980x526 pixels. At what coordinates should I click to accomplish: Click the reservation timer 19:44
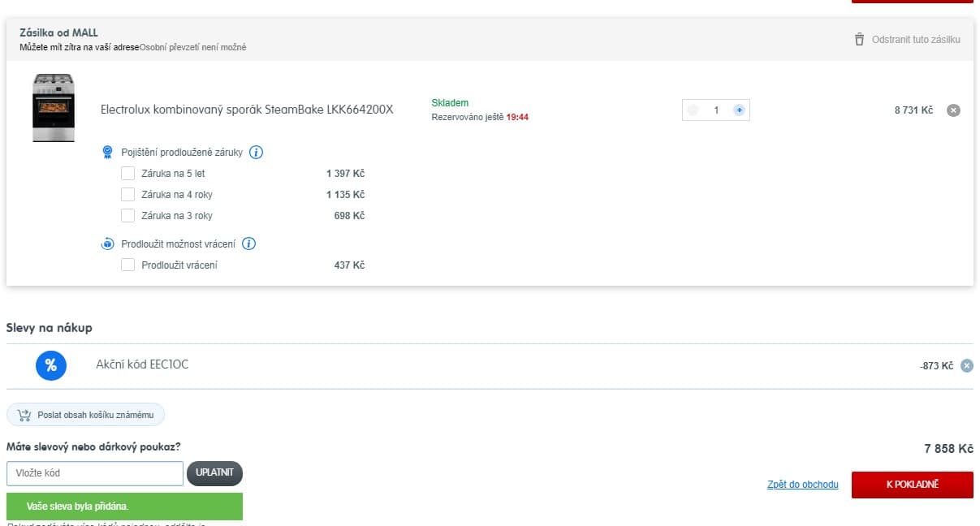pyautogui.click(x=517, y=117)
